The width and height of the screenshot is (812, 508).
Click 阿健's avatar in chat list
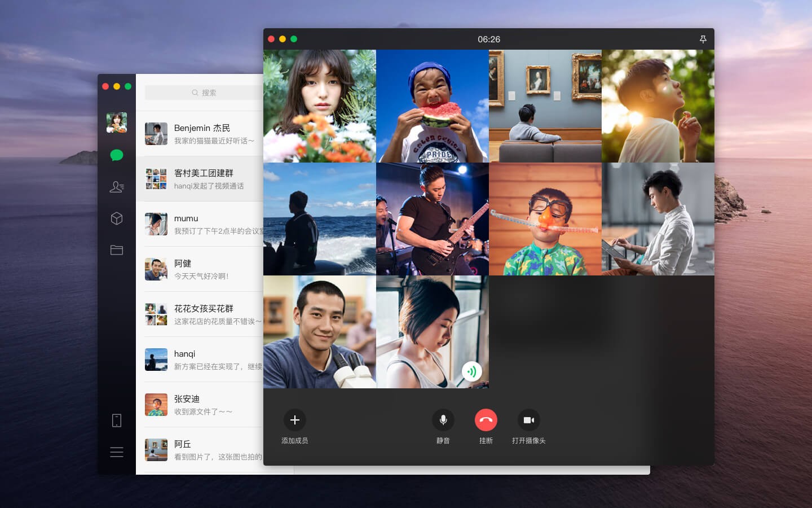pyautogui.click(x=156, y=269)
